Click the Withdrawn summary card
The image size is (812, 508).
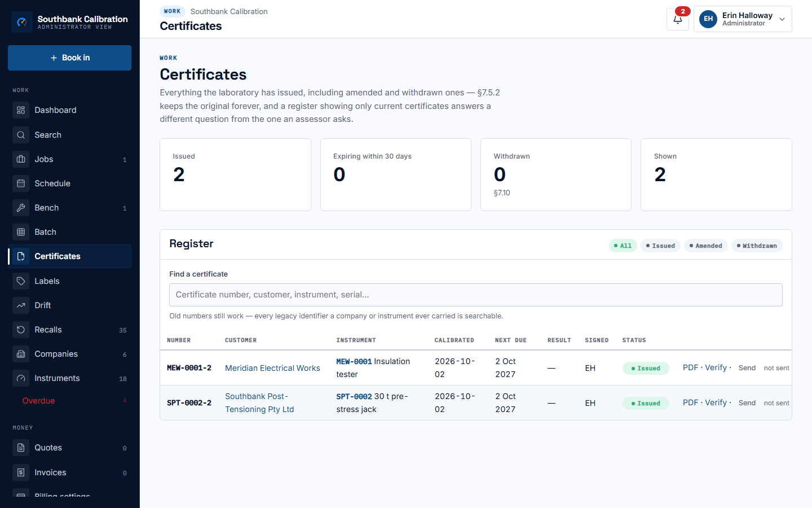[556, 175]
